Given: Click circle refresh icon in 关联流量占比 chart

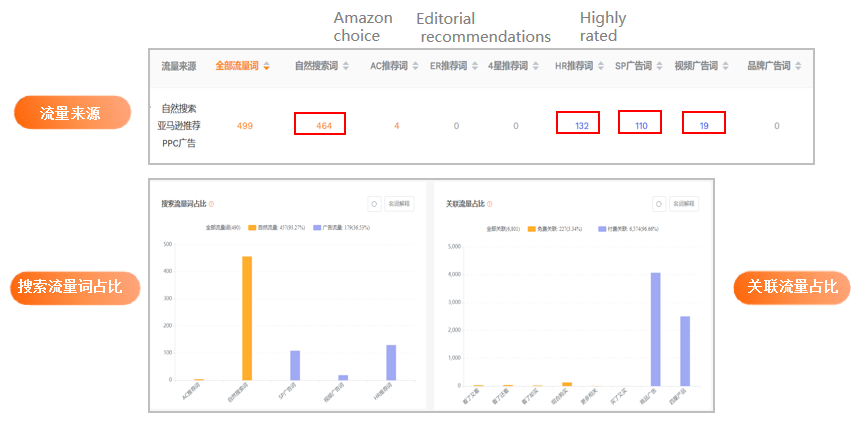Looking at the screenshot, I should click(x=659, y=203).
